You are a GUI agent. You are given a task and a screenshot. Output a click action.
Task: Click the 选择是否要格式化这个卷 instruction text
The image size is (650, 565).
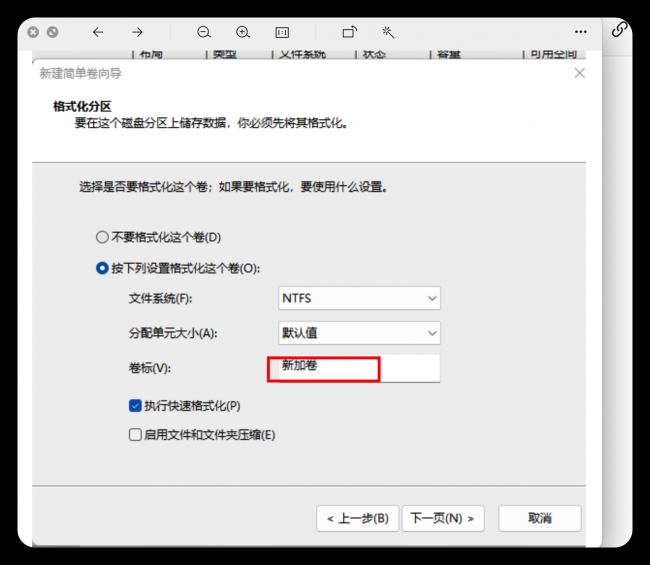234,187
